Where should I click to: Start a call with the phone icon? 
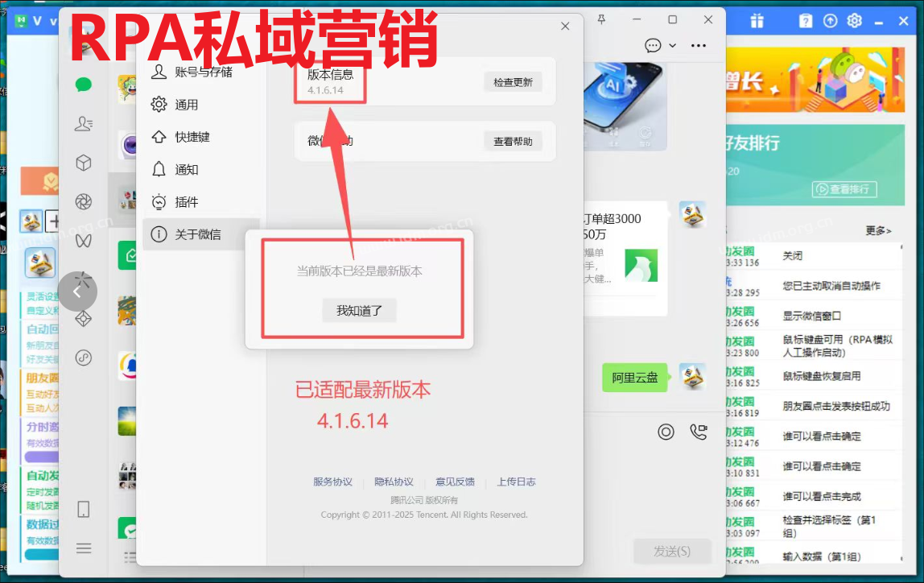699,432
